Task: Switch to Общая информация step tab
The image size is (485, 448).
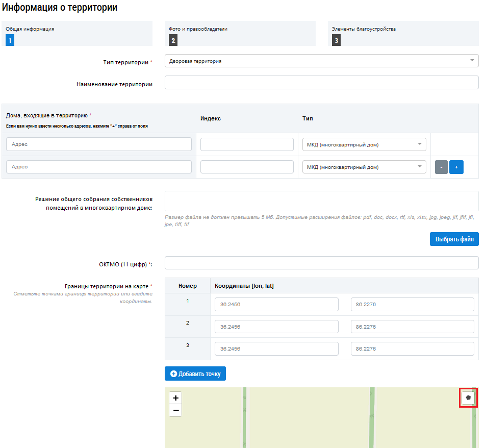Action: (77, 34)
